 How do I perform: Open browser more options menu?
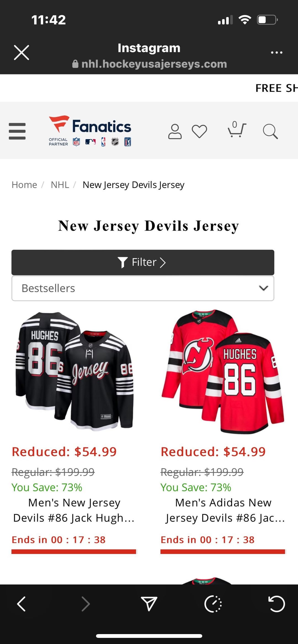coord(276,52)
